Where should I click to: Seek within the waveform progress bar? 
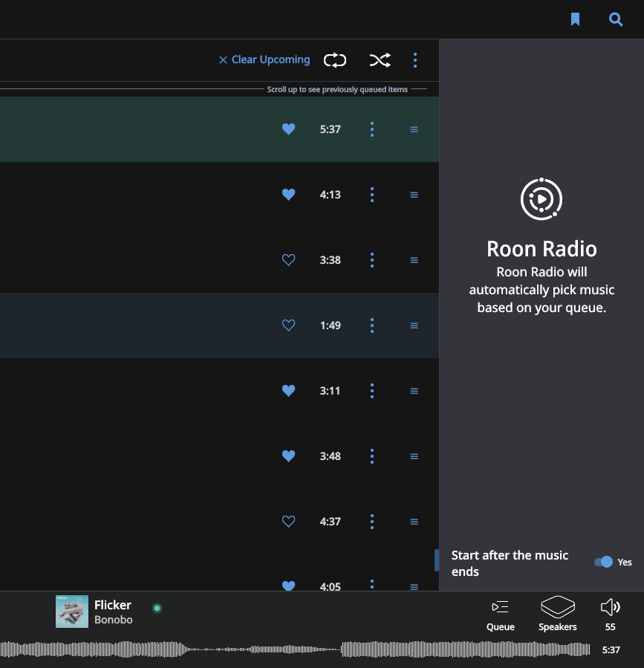tap(295, 649)
